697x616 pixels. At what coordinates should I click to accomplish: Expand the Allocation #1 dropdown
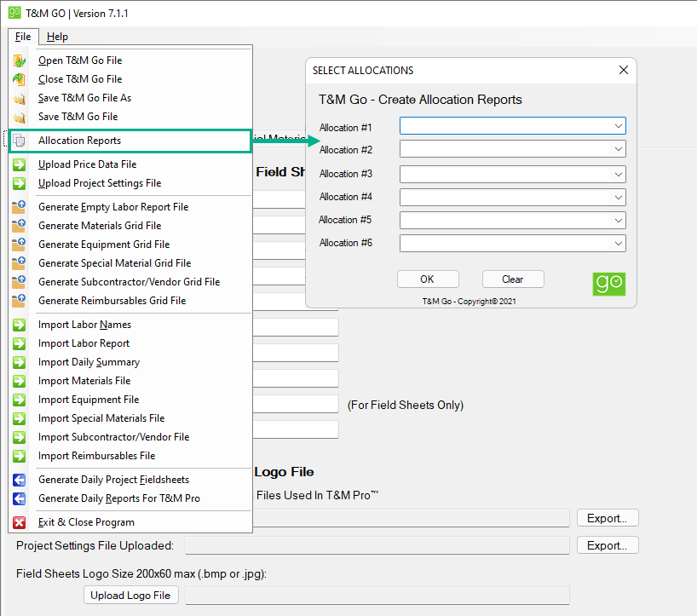(x=619, y=126)
